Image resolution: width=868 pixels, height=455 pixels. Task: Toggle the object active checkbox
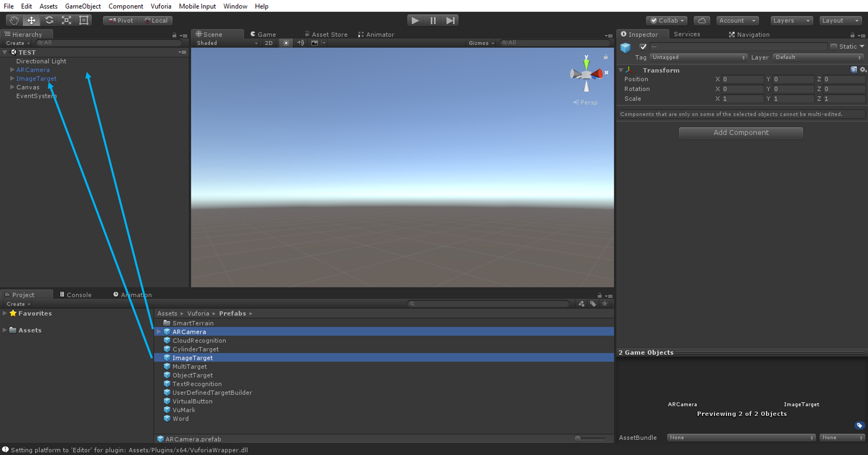[643, 47]
